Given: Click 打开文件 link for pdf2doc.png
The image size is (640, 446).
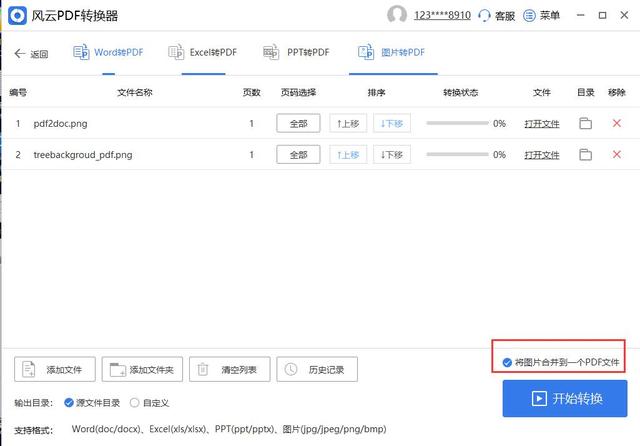Looking at the screenshot, I should coord(542,124).
